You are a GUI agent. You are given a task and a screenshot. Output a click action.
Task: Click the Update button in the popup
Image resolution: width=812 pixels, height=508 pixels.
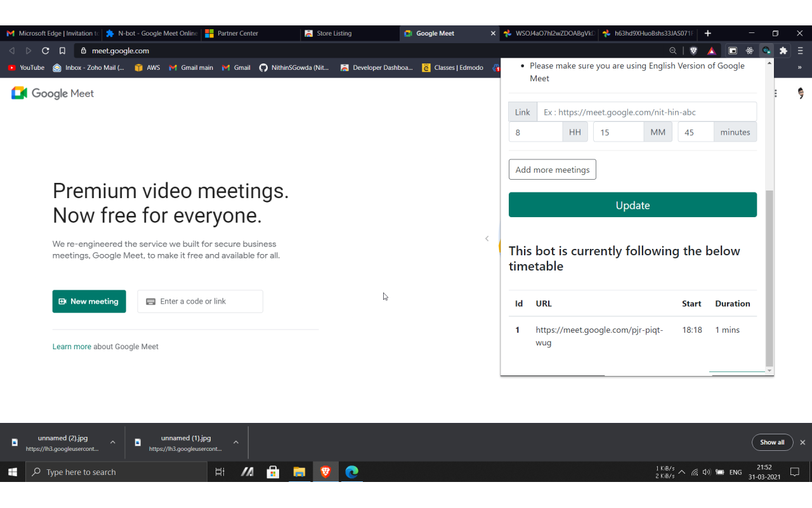(632, 205)
